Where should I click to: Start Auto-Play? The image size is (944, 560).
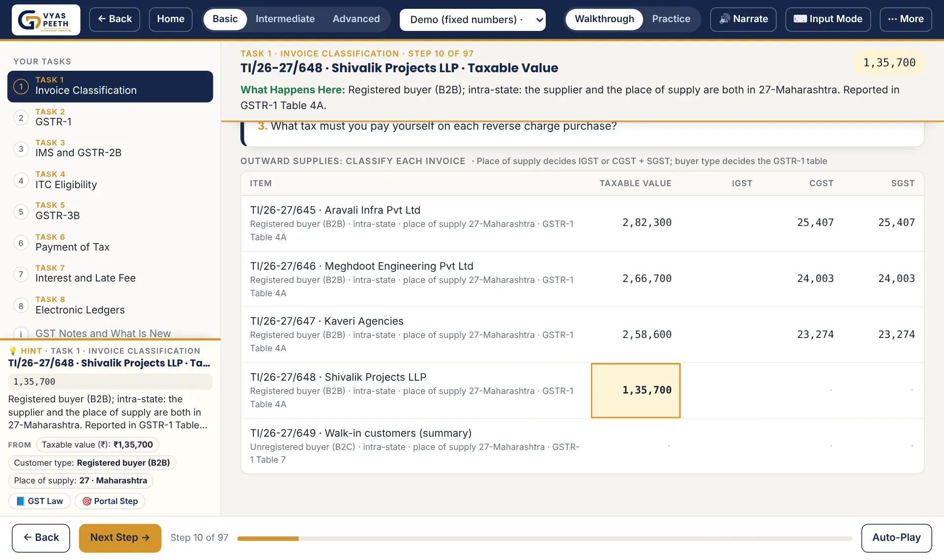(896, 538)
